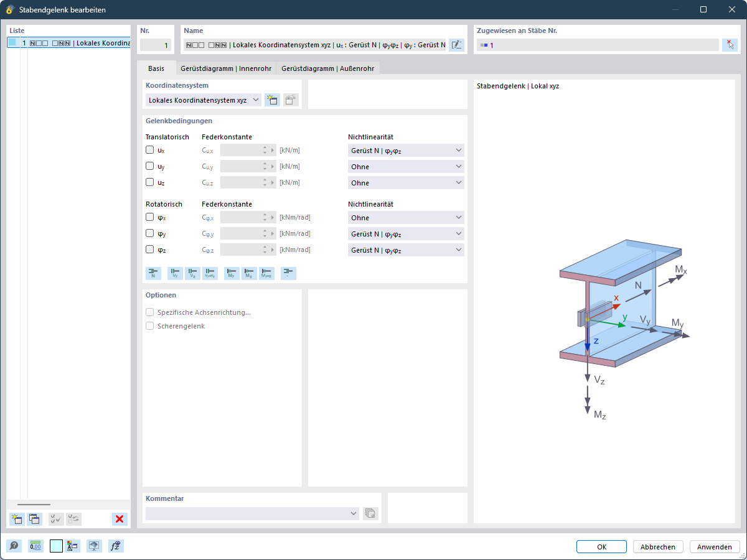Select the Vy+Vz hinge preset icon
The width and height of the screenshot is (747, 560).
click(210, 273)
